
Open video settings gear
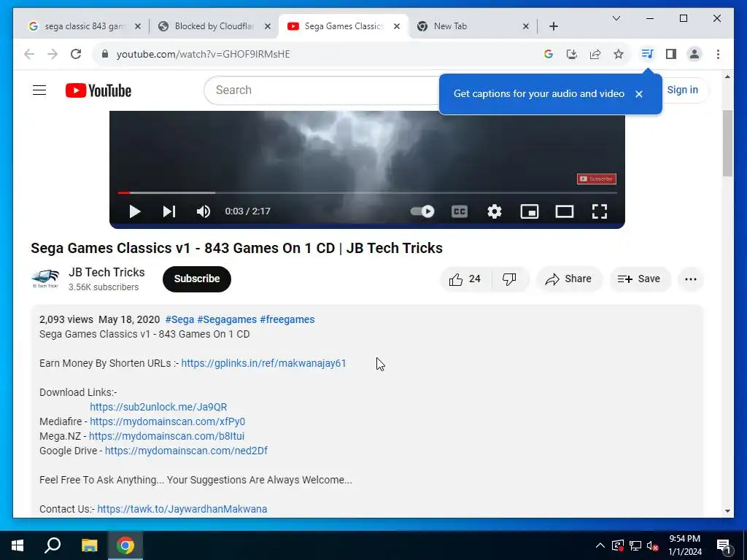[495, 211]
